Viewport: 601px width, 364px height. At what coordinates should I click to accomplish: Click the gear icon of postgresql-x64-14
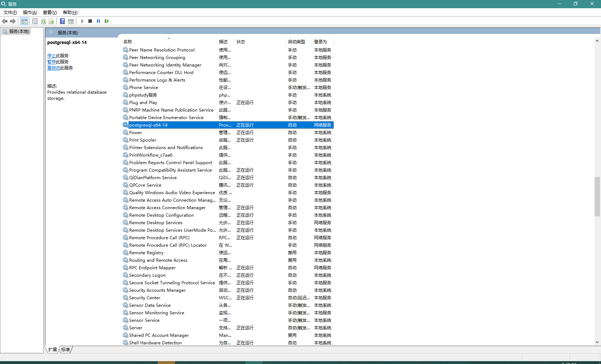126,125
